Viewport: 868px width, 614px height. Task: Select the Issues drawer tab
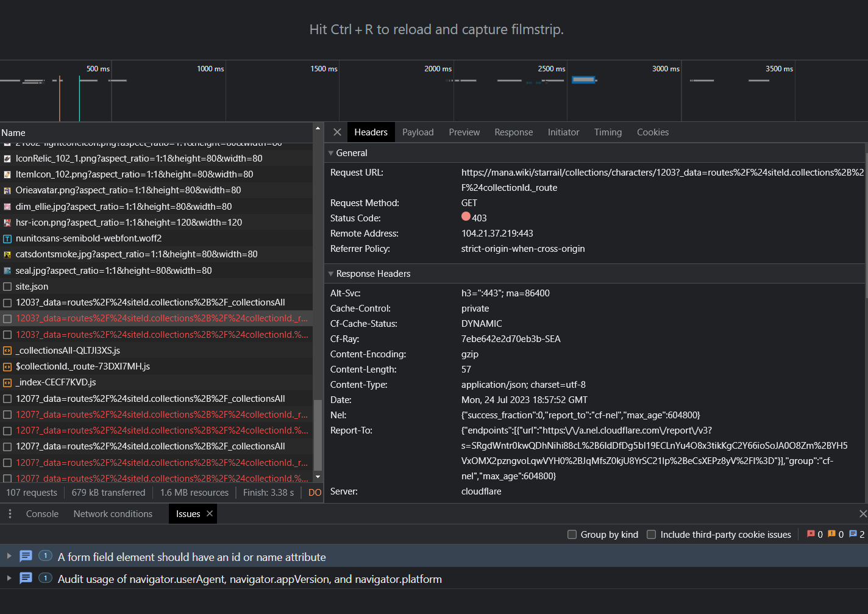(188, 514)
